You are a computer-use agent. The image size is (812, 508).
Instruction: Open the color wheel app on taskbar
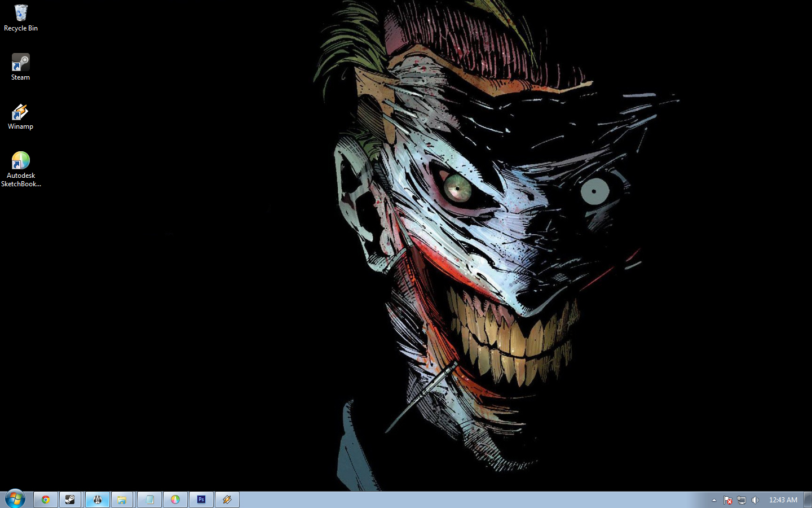tap(175, 500)
